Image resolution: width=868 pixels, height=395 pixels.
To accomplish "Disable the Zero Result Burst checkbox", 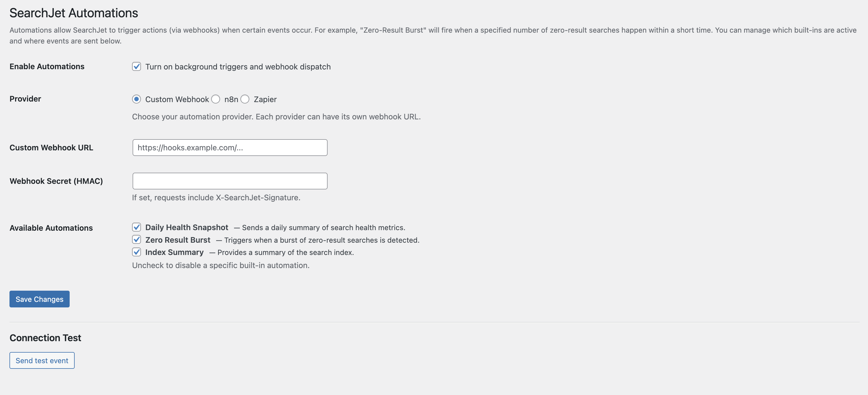I will [136, 240].
